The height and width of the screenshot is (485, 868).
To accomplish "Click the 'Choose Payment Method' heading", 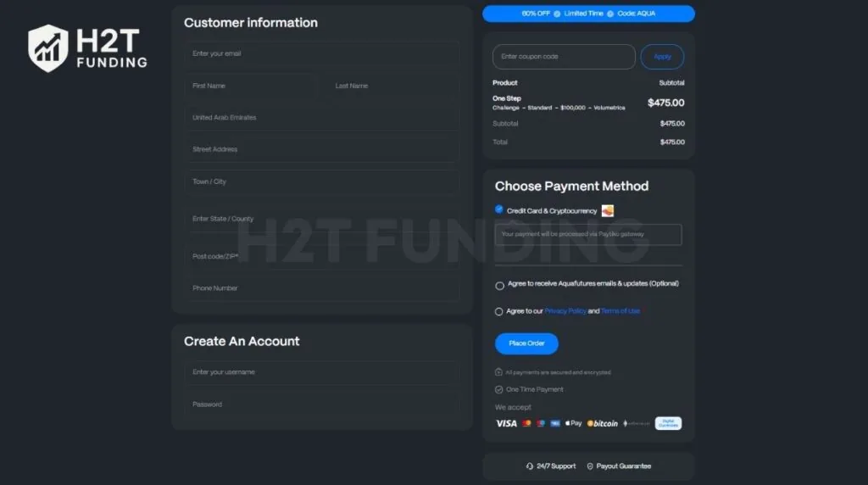I will (571, 186).
